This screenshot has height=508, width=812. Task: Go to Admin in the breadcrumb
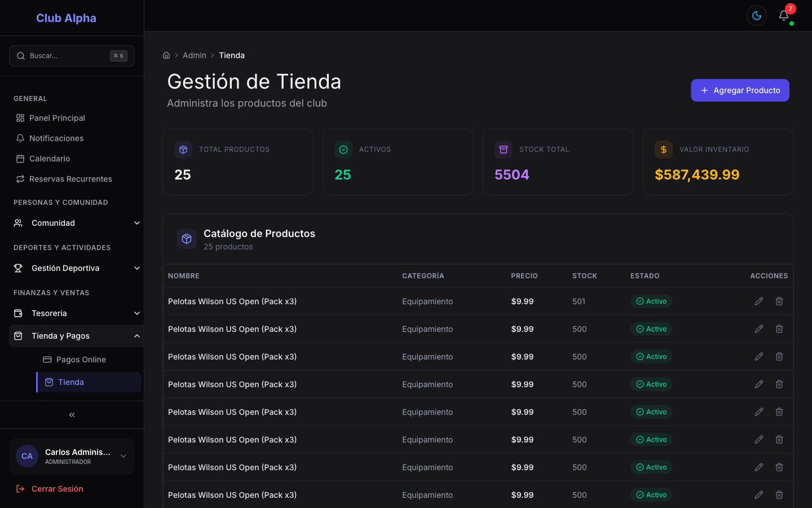click(x=195, y=55)
